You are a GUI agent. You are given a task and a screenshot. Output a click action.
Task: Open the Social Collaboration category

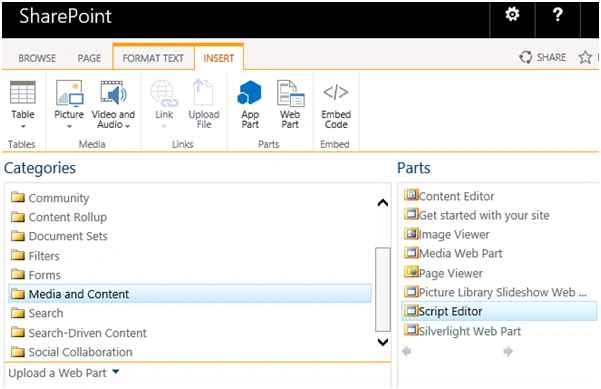71,352
